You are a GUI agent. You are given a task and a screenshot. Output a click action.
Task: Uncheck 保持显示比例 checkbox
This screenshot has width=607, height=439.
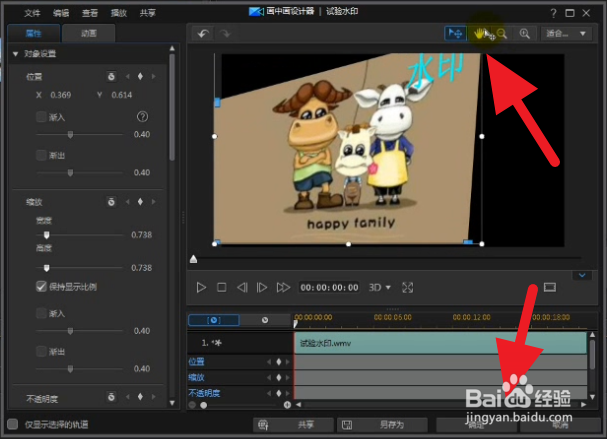(41, 286)
